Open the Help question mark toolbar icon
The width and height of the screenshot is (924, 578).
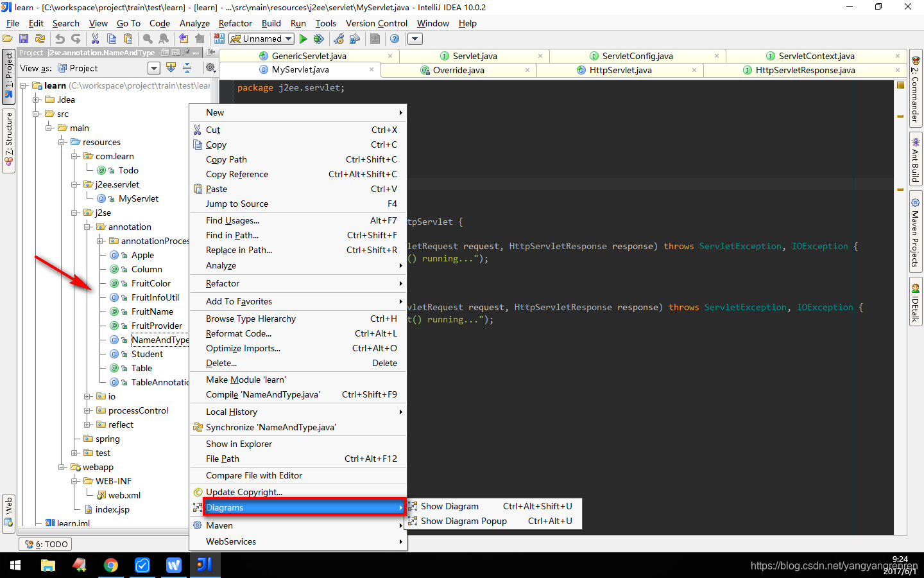click(x=393, y=39)
